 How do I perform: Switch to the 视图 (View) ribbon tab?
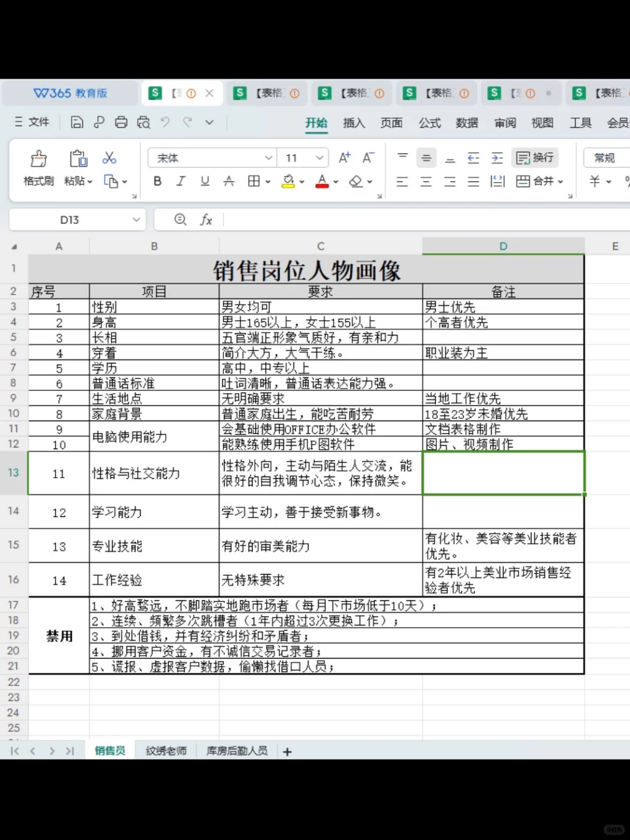tap(542, 123)
